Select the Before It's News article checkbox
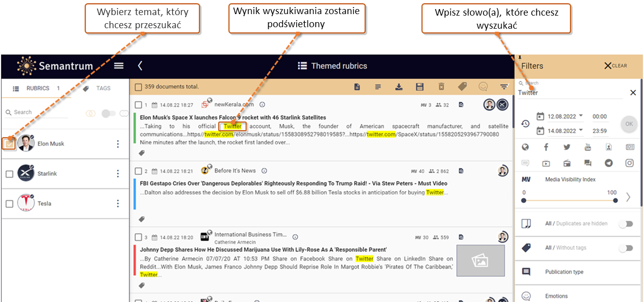This screenshot has width=644, height=302. pyautogui.click(x=138, y=171)
